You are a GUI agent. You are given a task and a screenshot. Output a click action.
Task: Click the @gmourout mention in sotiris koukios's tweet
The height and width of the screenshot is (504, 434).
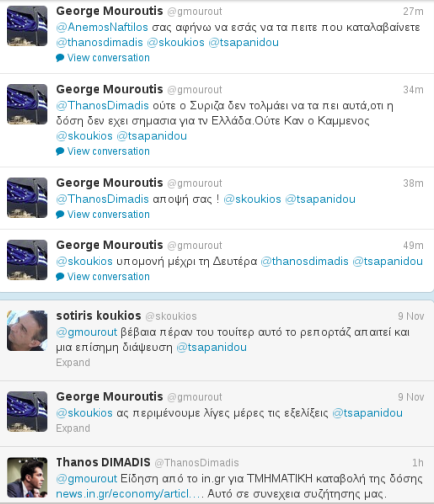(87, 332)
